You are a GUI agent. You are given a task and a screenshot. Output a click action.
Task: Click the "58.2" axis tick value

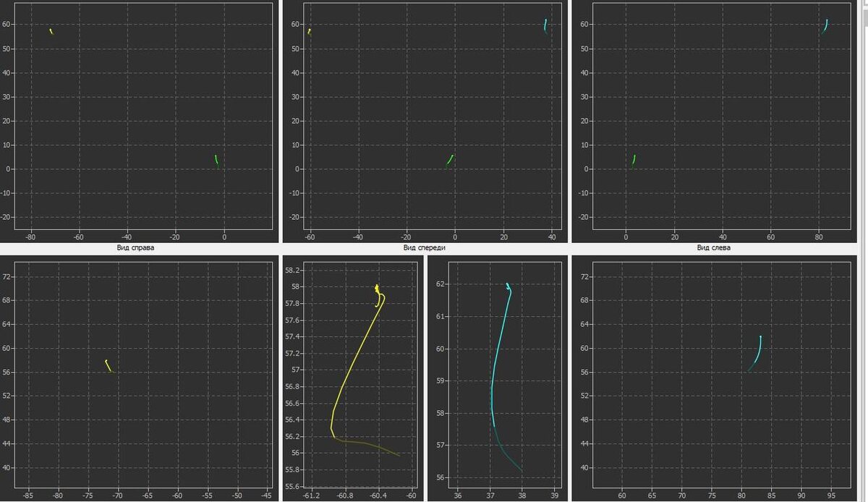[x=293, y=271]
